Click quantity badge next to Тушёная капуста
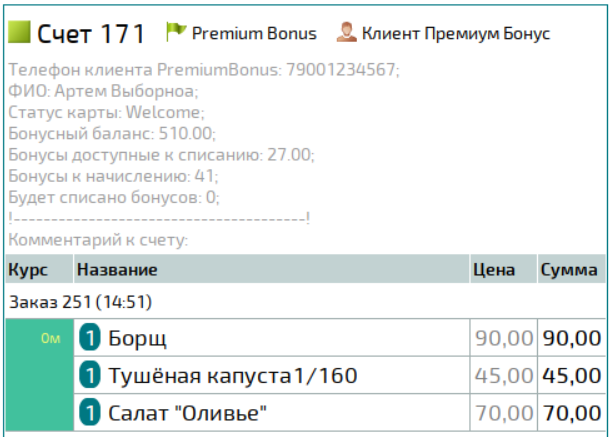This screenshot has height=437, width=612. click(x=89, y=376)
